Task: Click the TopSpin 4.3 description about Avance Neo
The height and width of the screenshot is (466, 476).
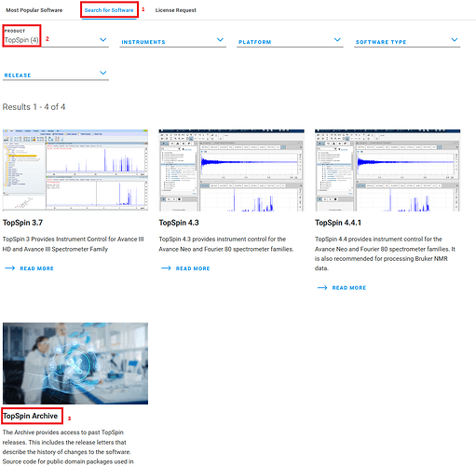Action: pos(226,244)
